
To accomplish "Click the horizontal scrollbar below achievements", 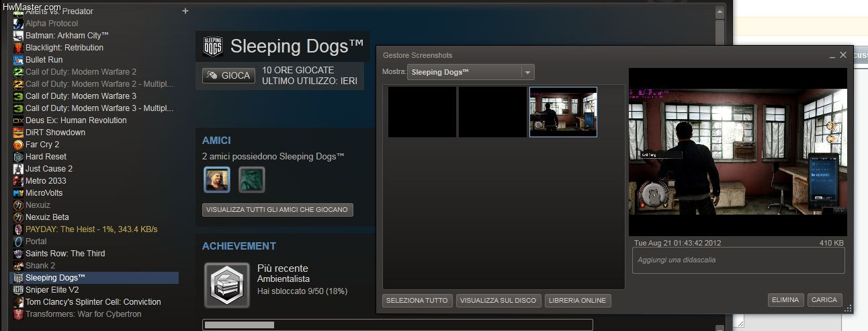I will (x=398, y=325).
